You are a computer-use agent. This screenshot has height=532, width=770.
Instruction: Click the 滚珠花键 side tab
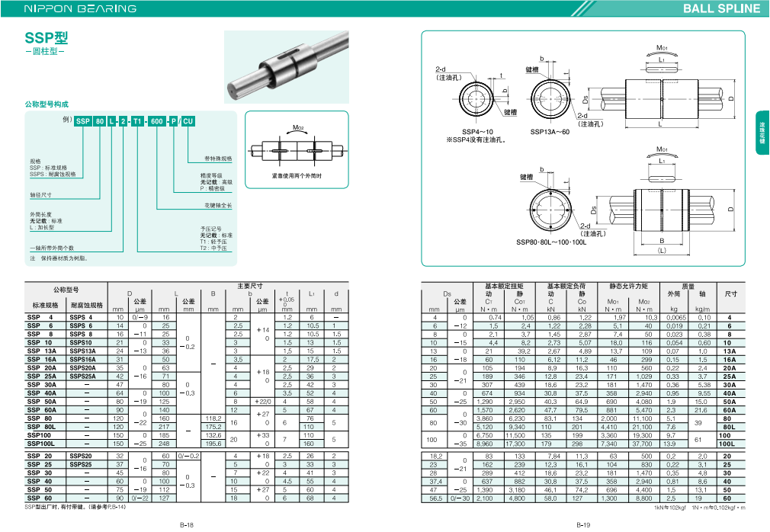pos(762,133)
